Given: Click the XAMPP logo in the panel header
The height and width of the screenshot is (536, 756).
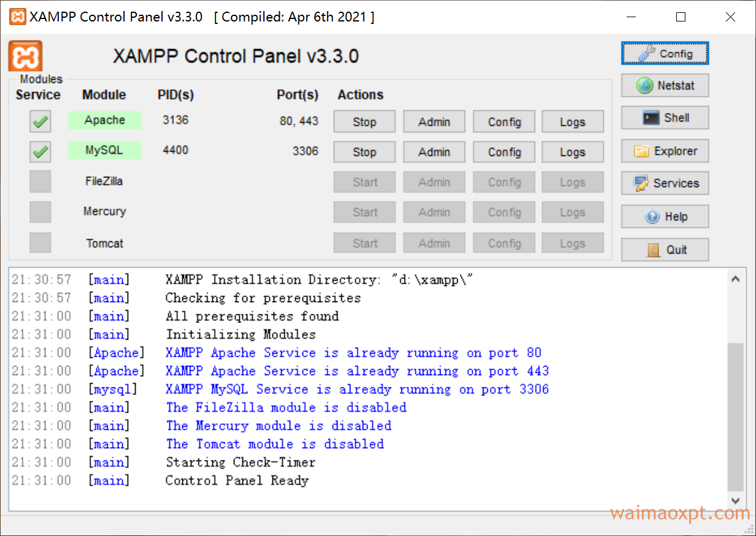Looking at the screenshot, I should click(25, 56).
